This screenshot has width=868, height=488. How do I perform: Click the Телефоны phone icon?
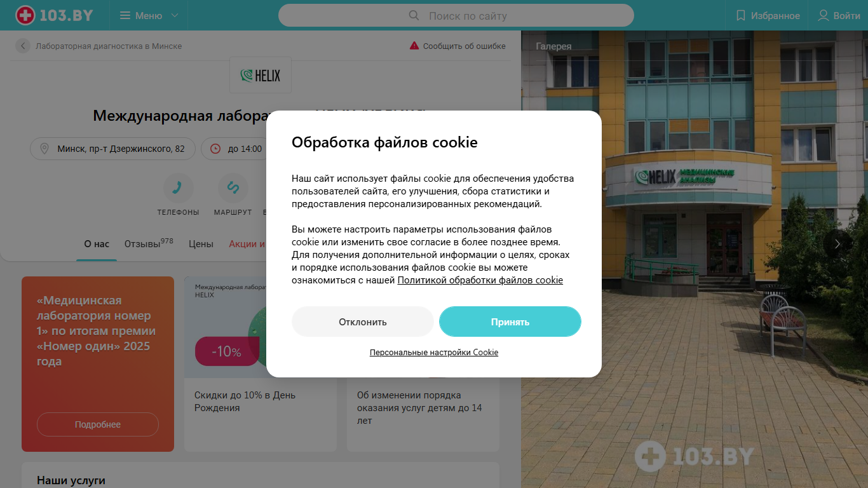[x=178, y=187]
